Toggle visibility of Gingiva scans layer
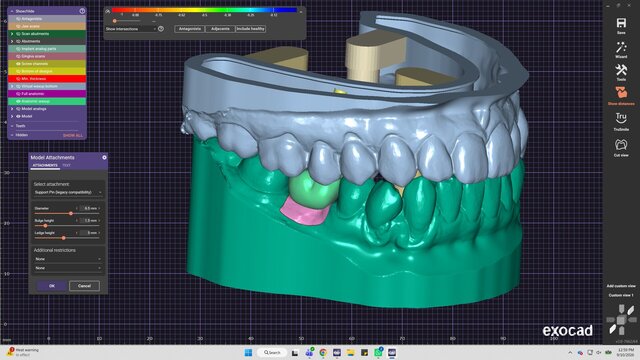The width and height of the screenshot is (640, 360). coord(18,56)
